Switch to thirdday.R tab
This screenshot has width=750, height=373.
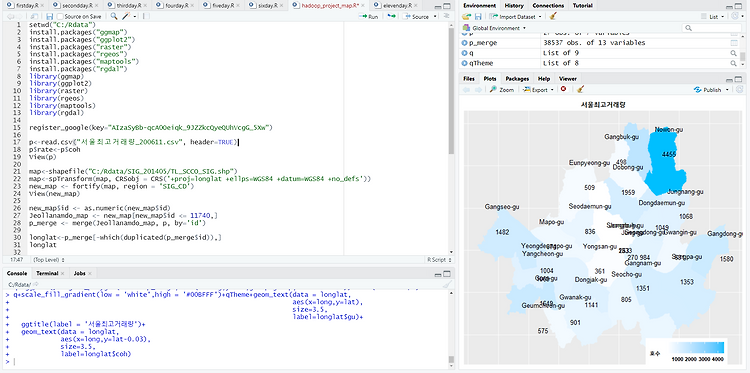click(x=126, y=5)
